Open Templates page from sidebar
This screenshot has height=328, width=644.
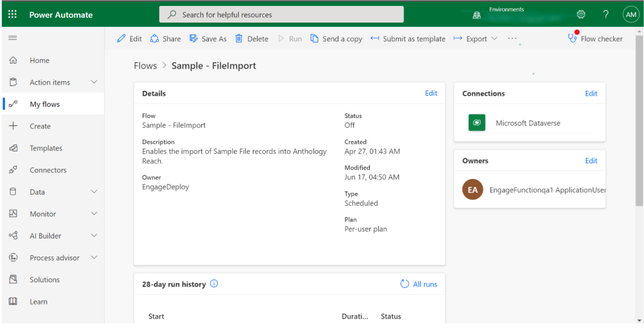pos(46,148)
